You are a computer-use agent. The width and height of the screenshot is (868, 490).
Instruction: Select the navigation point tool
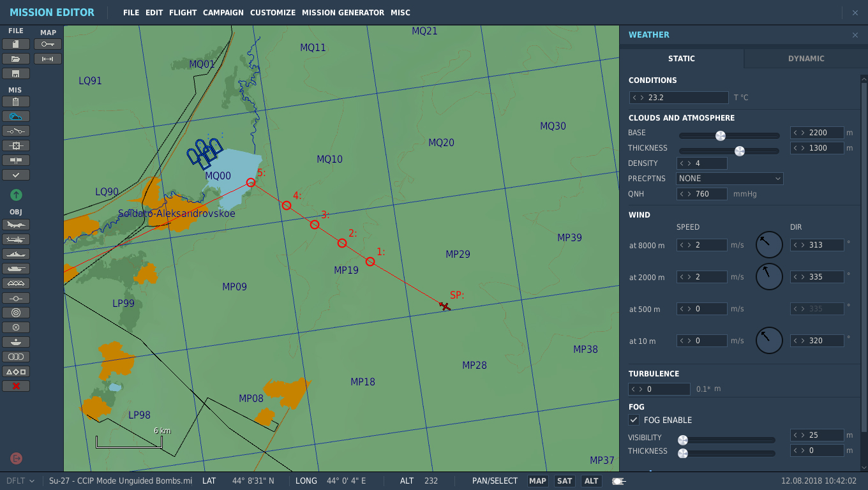(x=16, y=298)
